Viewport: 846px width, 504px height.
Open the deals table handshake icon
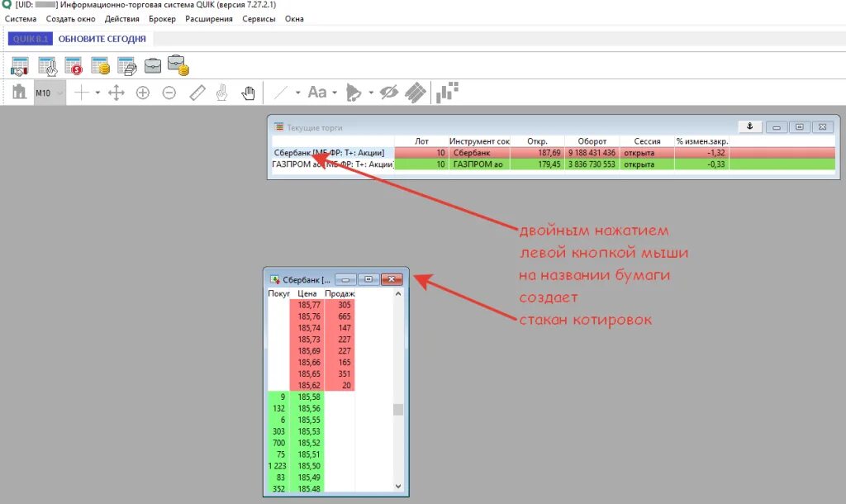coord(20,66)
